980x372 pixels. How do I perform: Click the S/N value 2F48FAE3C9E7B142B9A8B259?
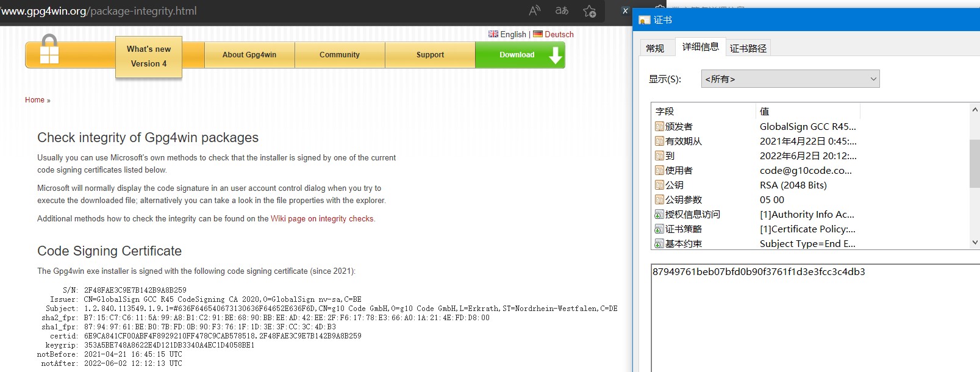click(135, 290)
